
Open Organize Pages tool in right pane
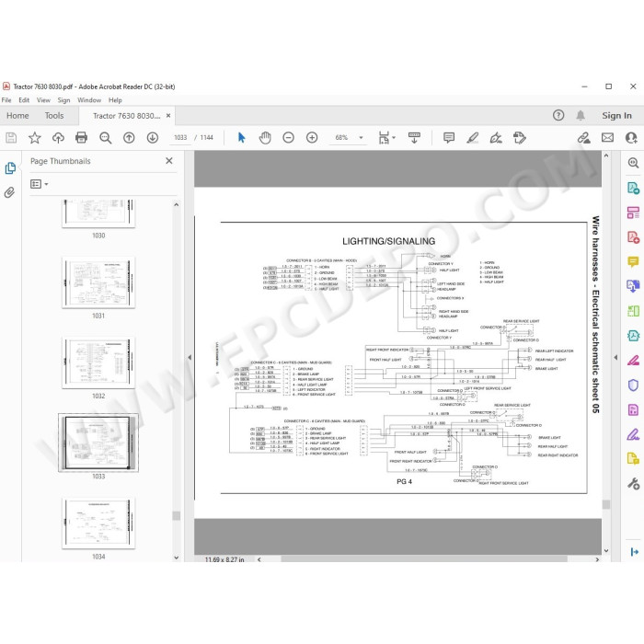point(633,213)
